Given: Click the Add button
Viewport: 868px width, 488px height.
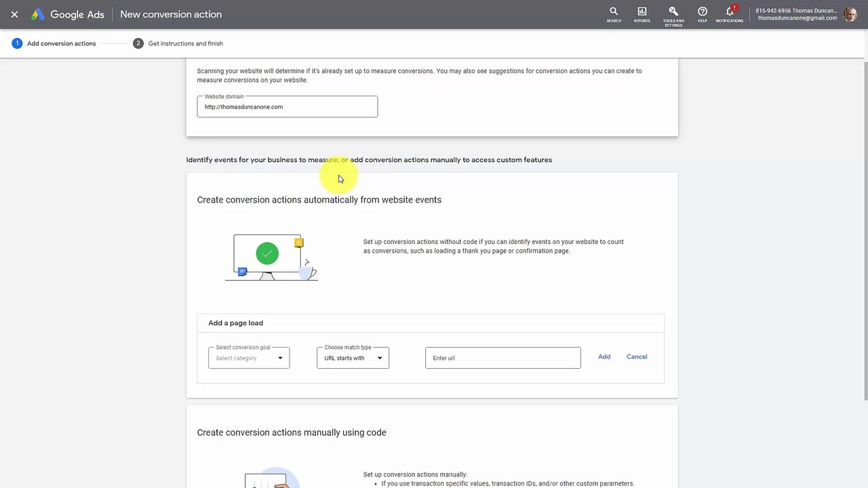Looking at the screenshot, I should (604, 357).
